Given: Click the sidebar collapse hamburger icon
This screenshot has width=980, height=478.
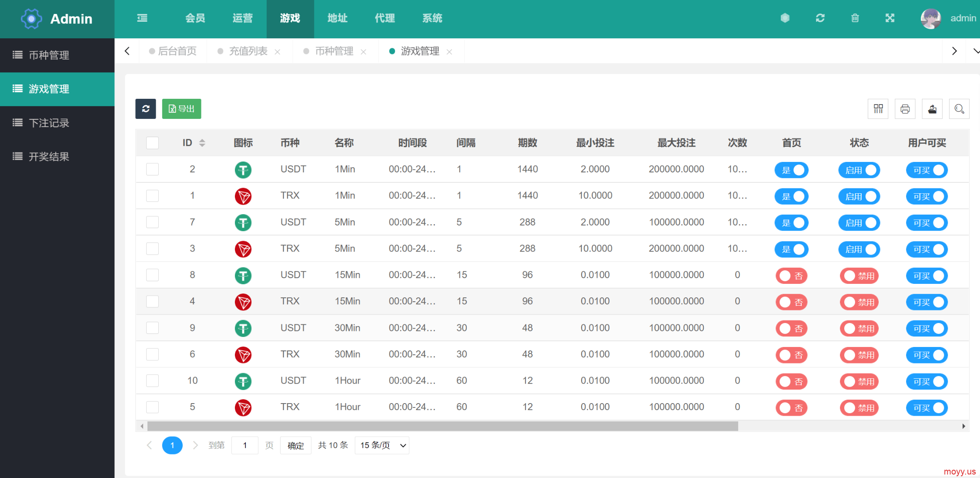Looking at the screenshot, I should pyautogui.click(x=142, y=18).
